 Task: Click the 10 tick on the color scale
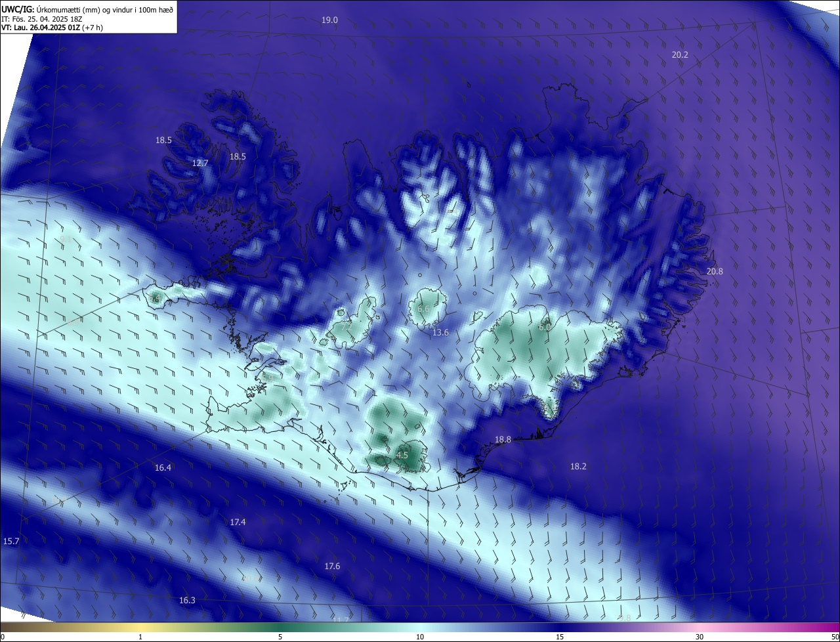pos(420,637)
